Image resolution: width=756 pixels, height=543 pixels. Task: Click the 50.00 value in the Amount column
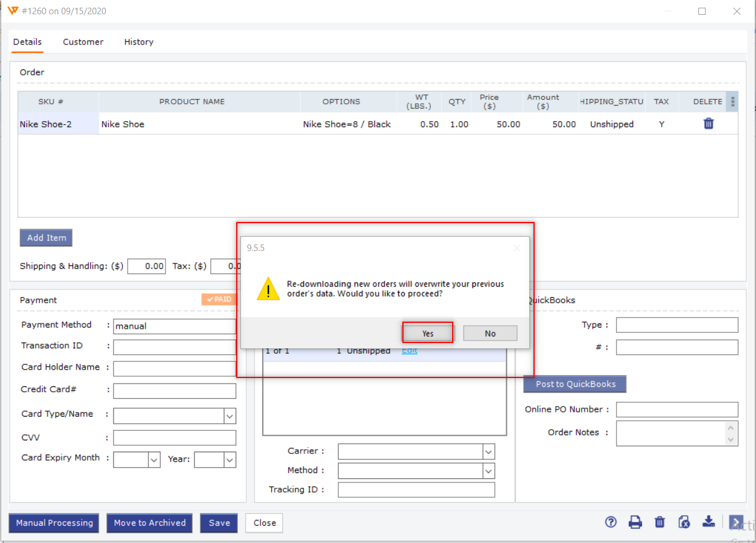coord(564,124)
